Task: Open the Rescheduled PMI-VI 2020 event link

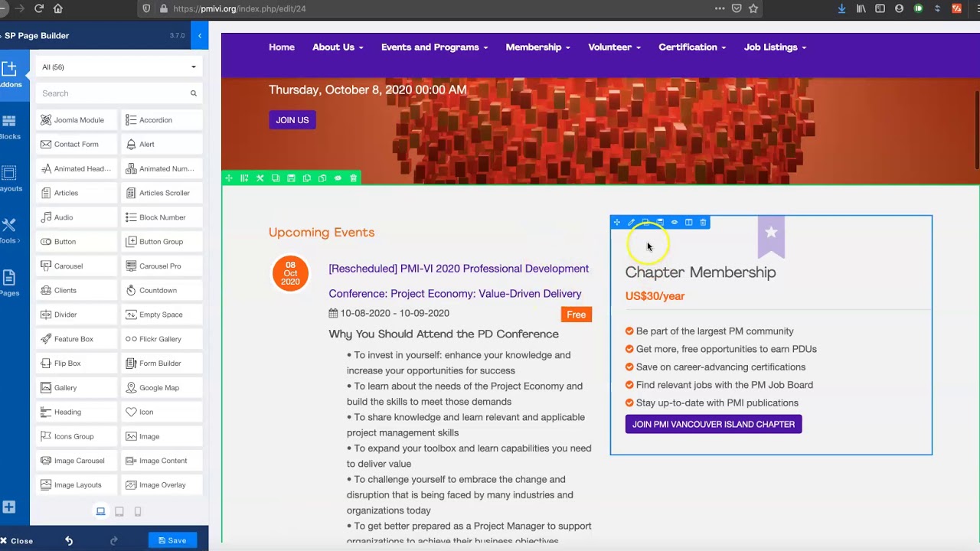Action: [459, 281]
